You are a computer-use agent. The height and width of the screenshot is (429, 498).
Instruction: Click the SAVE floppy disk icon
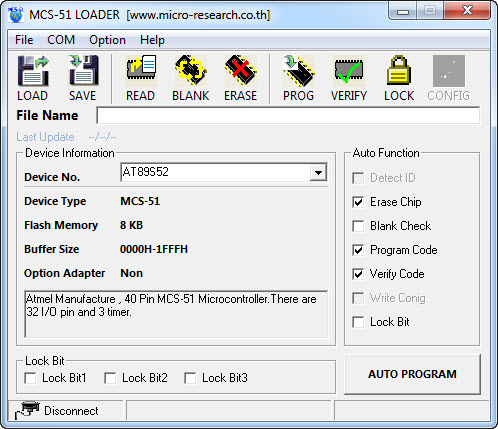point(83,71)
